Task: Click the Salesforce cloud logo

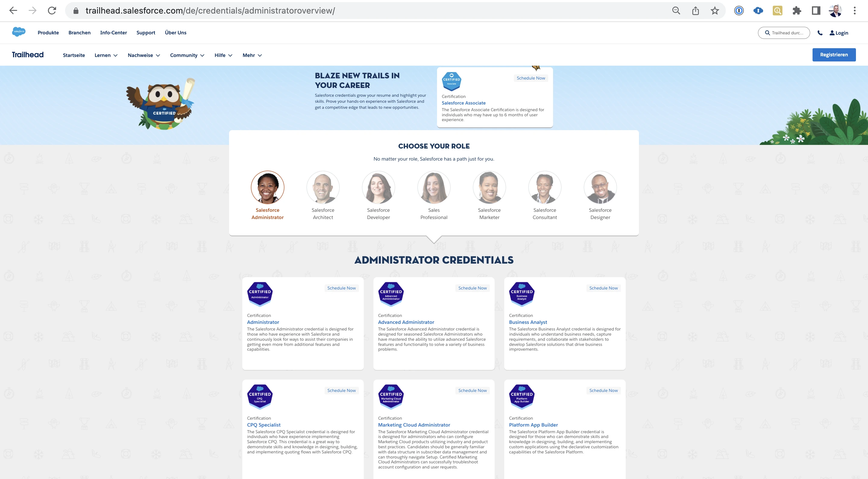Action: (x=19, y=32)
